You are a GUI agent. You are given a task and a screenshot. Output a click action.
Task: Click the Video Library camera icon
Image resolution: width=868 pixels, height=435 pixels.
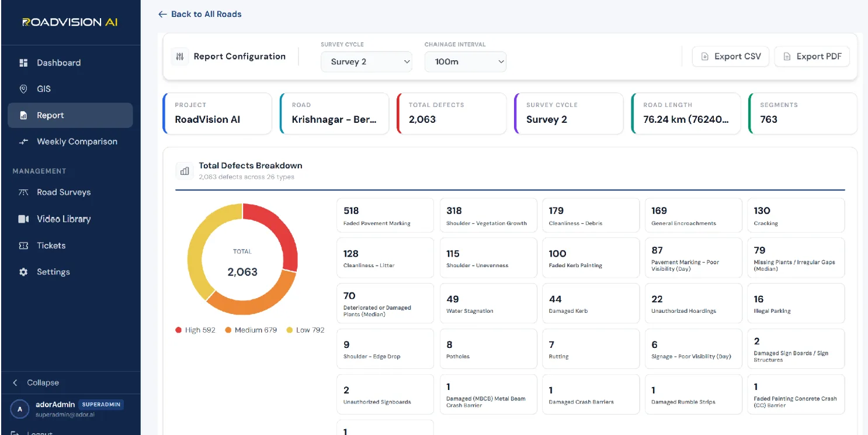click(23, 219)
